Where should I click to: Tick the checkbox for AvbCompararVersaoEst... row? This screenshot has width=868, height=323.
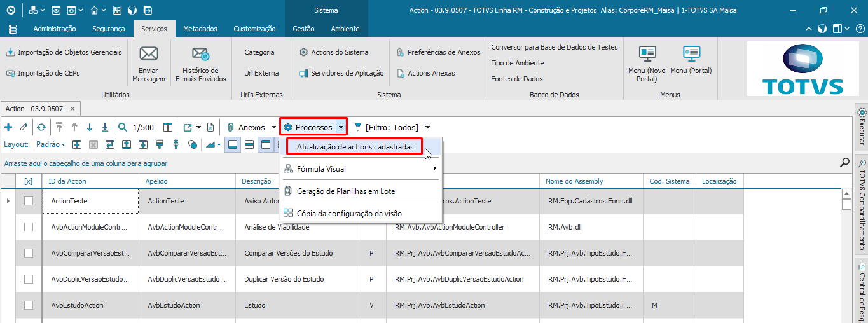(28, 253)
